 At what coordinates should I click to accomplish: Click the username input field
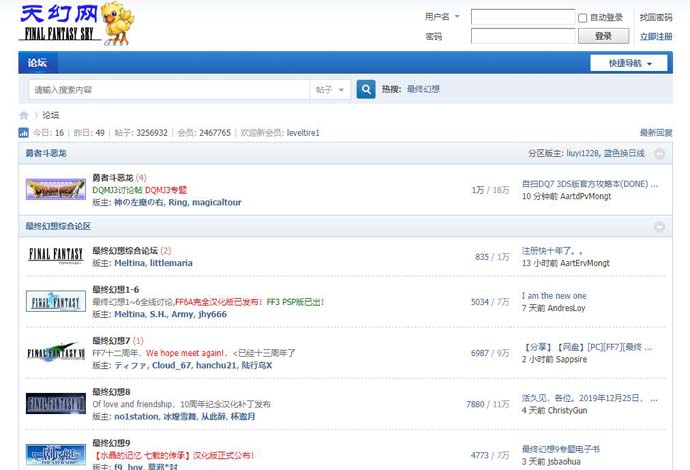(523, 17)
